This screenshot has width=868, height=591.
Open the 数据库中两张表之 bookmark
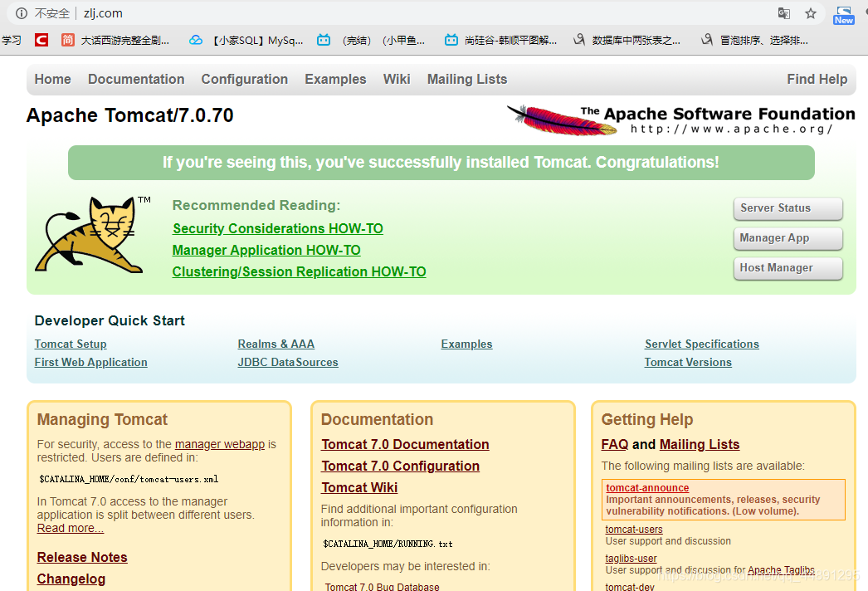coord(627,40)
